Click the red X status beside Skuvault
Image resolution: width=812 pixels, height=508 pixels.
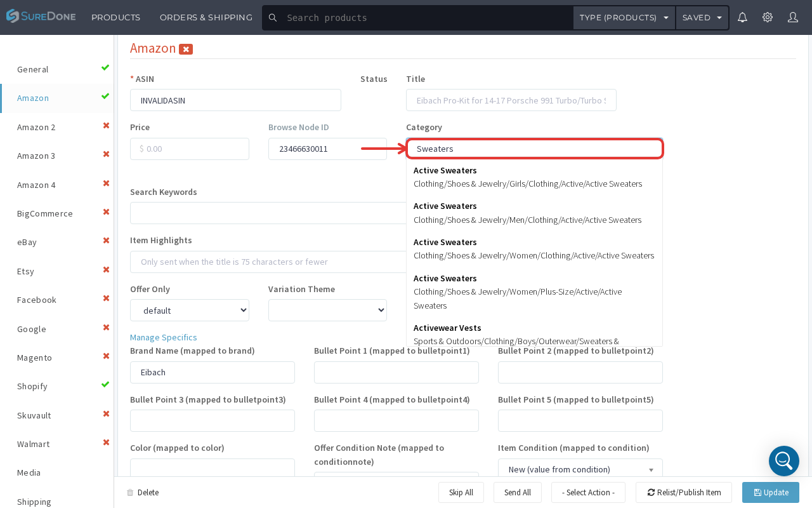pyautogui.click(x=106, y=414)
